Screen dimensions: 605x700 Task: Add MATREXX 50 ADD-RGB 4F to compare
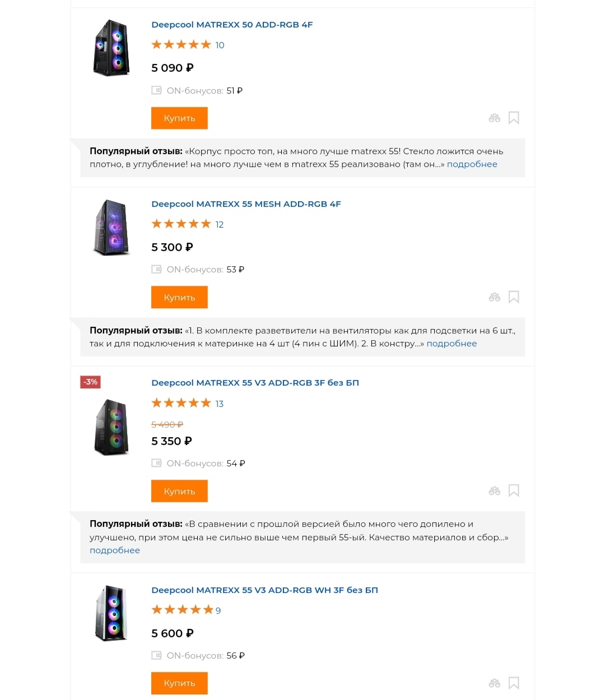[x=494, y=118]
